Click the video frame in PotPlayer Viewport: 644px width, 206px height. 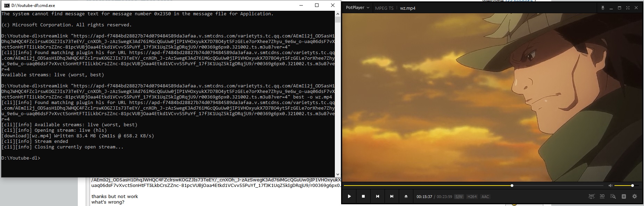[492, 97]
